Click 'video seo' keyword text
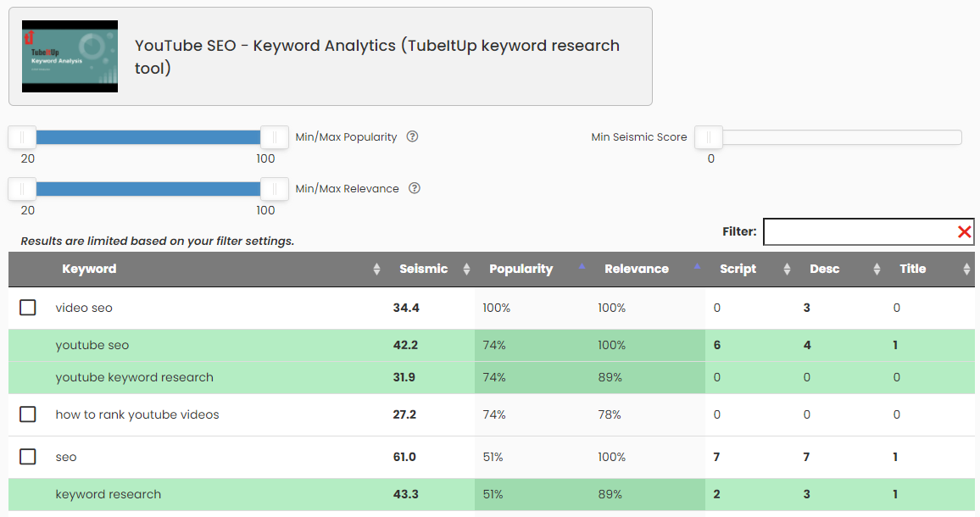 pyautogui.click(x=84, y=308)
